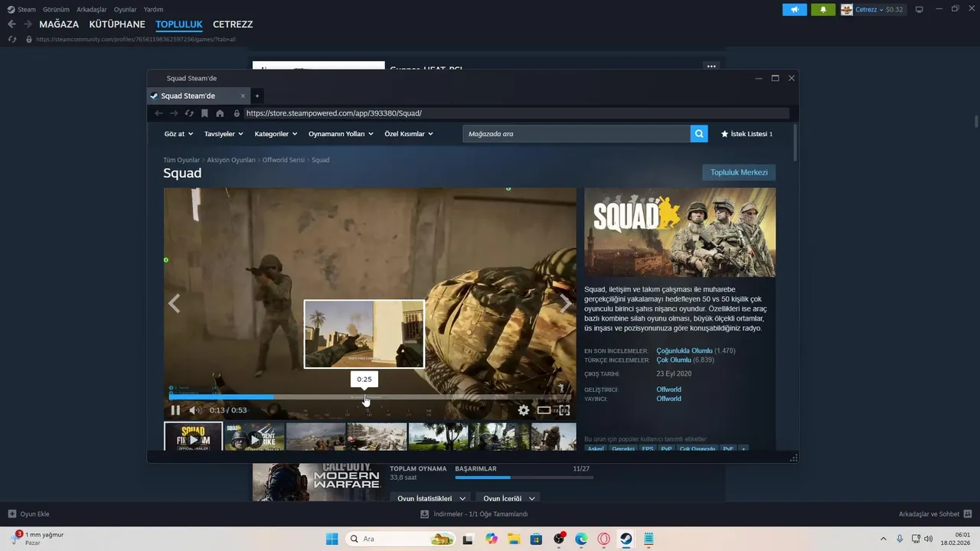
Task: Select the tank in jungle screenshot thumbnail
Action: coord(438,436)
